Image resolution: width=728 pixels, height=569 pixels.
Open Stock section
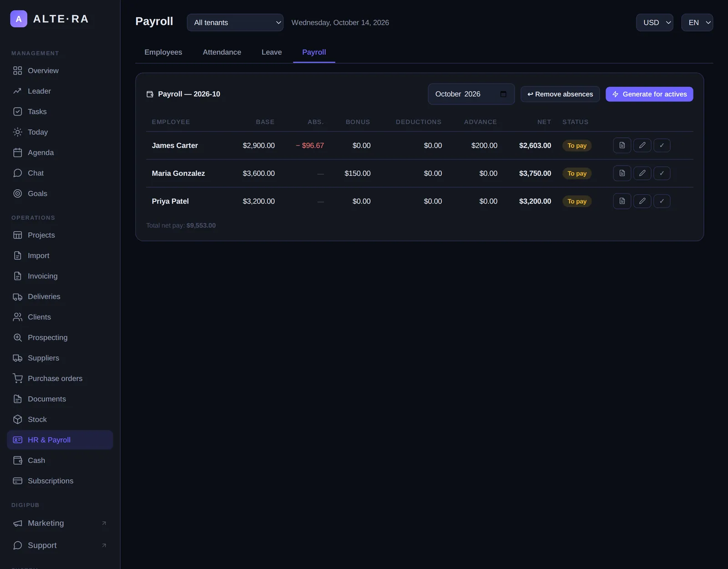tap(60, 419)
